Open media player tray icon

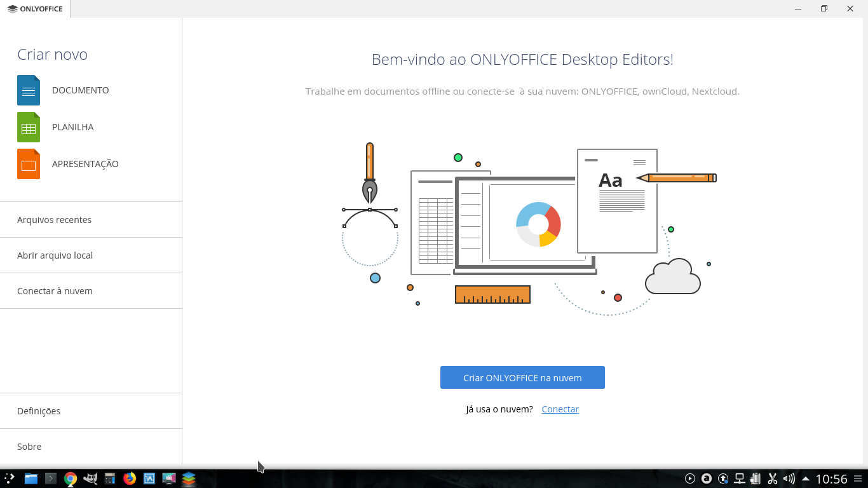690,478
